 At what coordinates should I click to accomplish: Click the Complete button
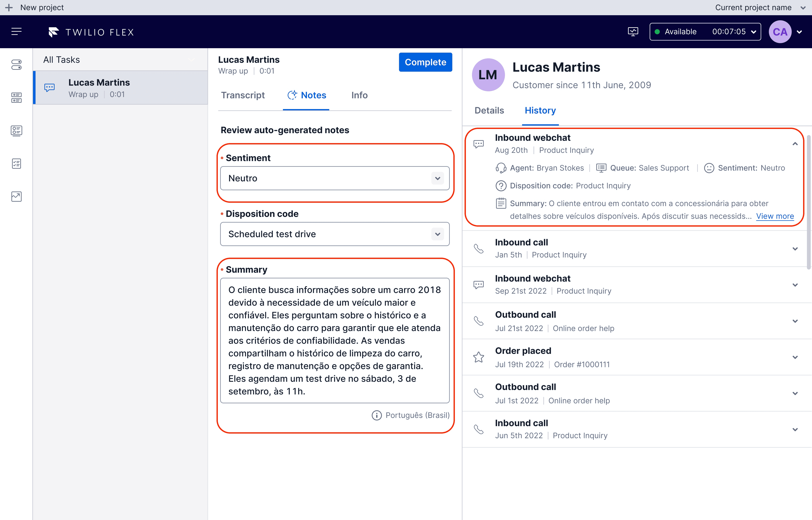click(425, 62)
